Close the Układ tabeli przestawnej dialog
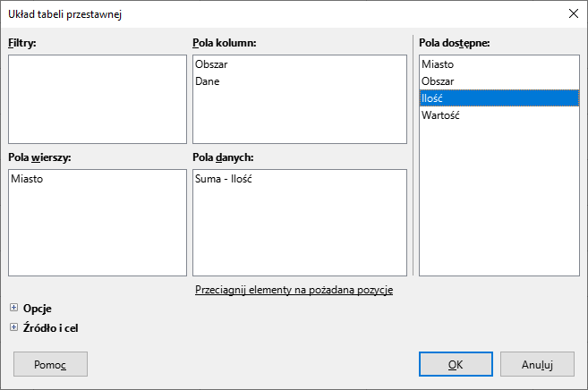This screenshot has width=588, height=390. pyautogui.click(x=573, y=13)
